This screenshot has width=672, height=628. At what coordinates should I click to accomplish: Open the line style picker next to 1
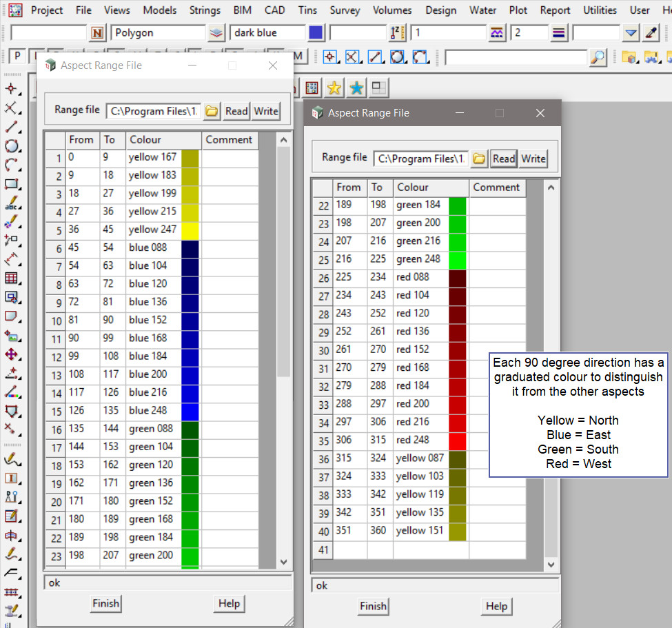coord(496,32)
